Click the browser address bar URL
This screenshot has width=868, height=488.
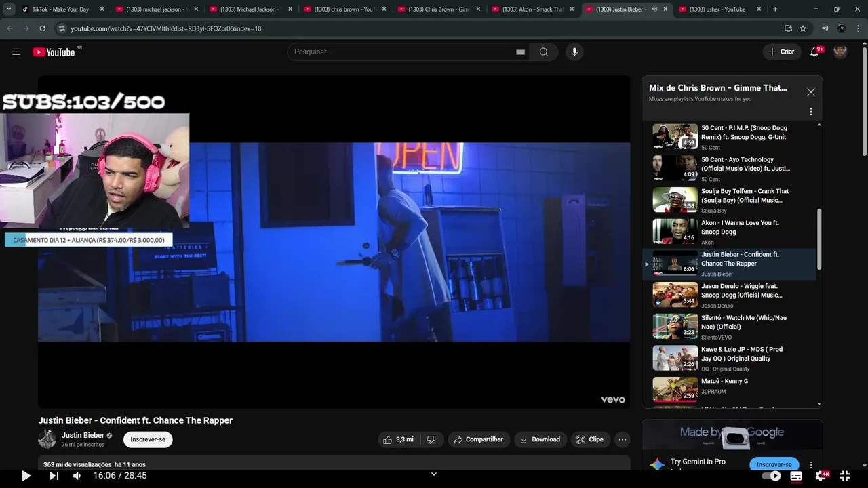165,28
